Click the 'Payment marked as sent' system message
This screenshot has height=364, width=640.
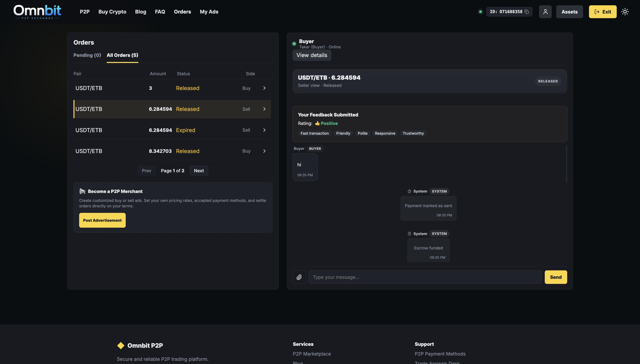(x=428, y=208)
